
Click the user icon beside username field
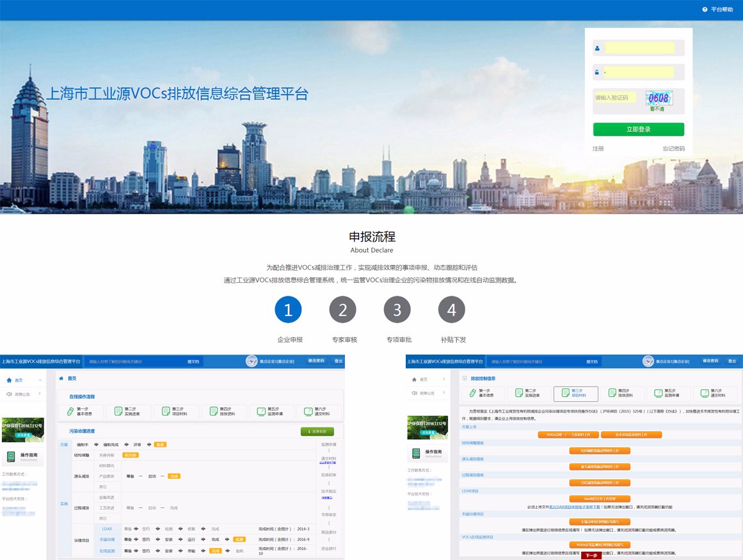(598, 48)
